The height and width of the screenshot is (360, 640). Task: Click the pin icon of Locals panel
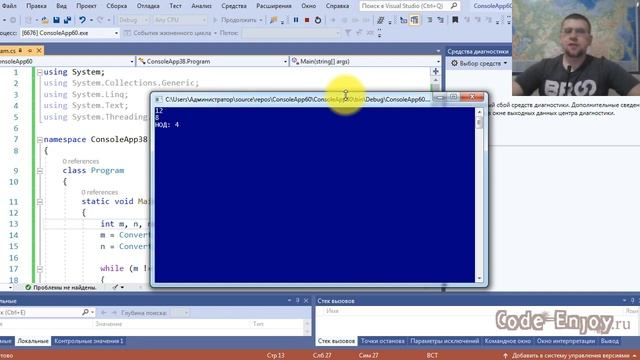click(298, 300)
